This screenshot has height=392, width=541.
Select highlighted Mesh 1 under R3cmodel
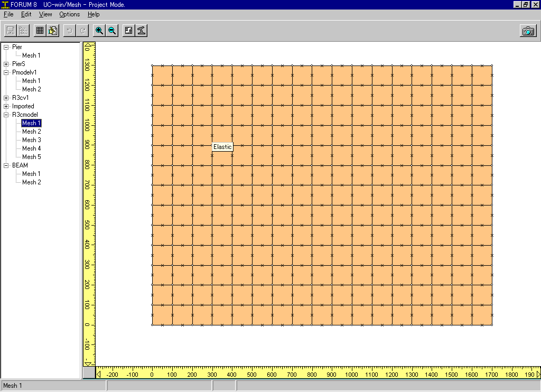31,123
